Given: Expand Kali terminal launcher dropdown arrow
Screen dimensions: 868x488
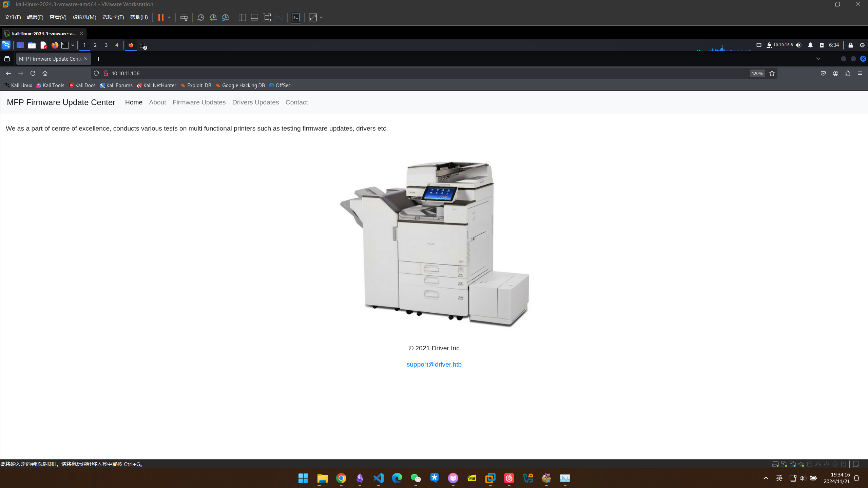Looking at the screenshot, I should [x=73, y=45].
